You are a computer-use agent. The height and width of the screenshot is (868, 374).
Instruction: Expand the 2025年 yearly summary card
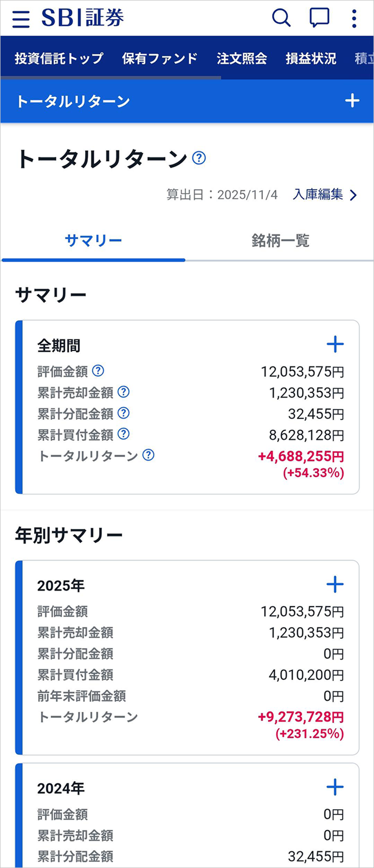335,584
